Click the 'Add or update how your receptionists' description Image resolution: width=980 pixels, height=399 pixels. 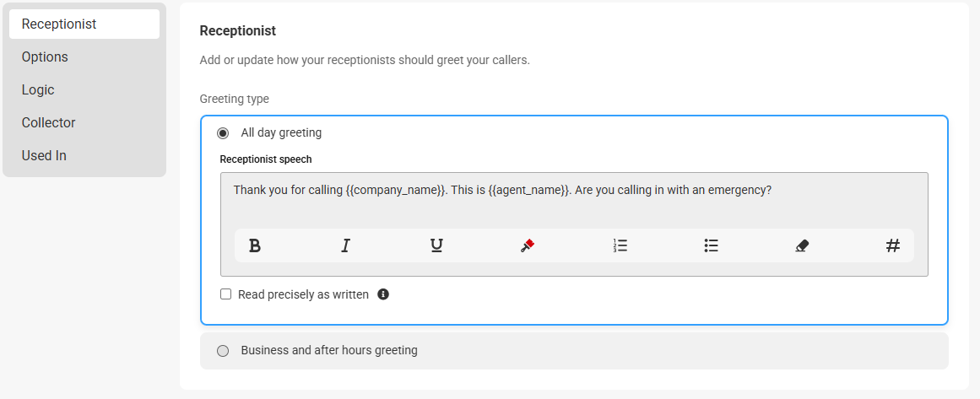[x=365, y=62]
